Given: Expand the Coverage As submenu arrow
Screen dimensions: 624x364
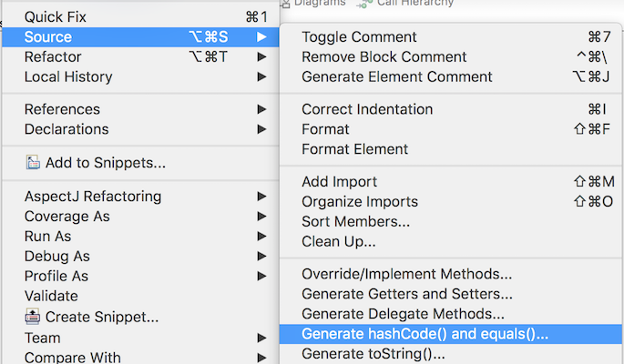Looking at the screenshot, I should pyautogui.click(x=262, y=217).
